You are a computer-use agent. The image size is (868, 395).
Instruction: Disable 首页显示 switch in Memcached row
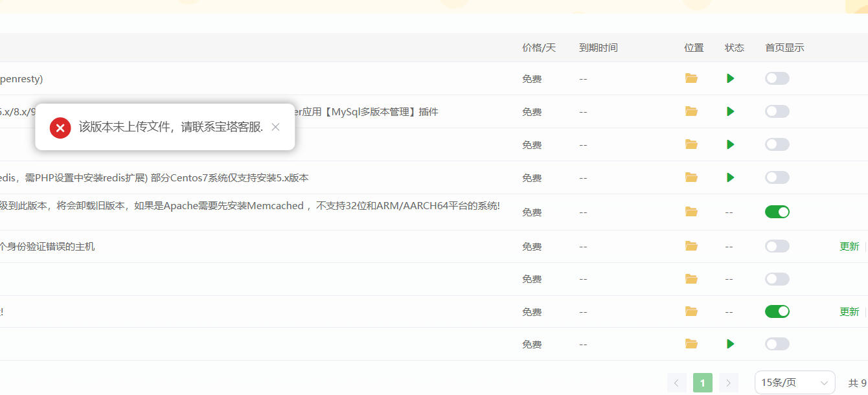[x=777, y=212]
